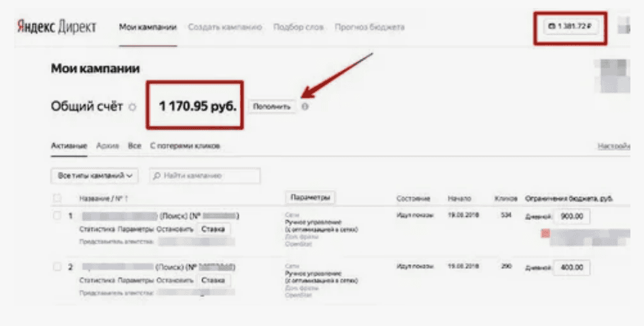Viewport: 644px width, 326px height.
Task: Open Статистика link for campaign 1
Action: (97, 230)
